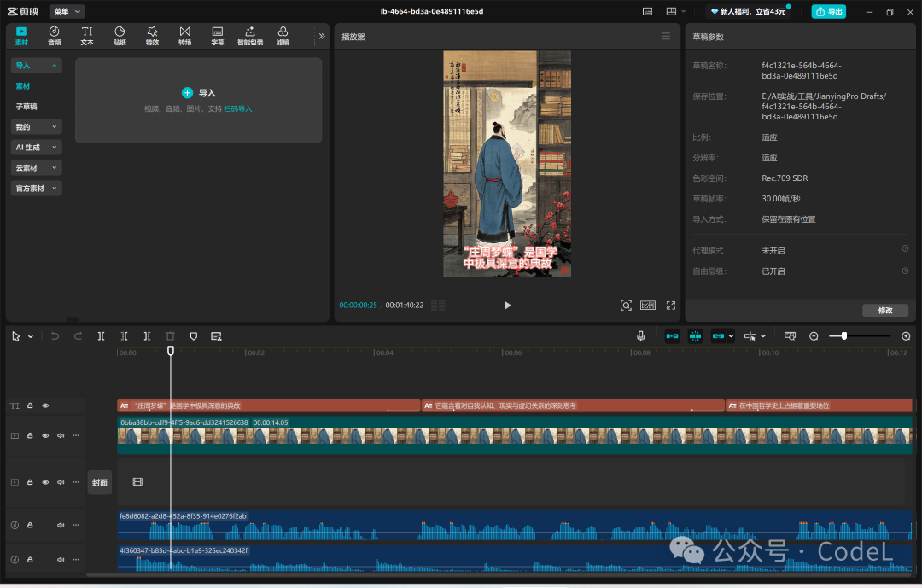Select the 滤镜 filters tab
922x588 pixels.
[283, 36]
